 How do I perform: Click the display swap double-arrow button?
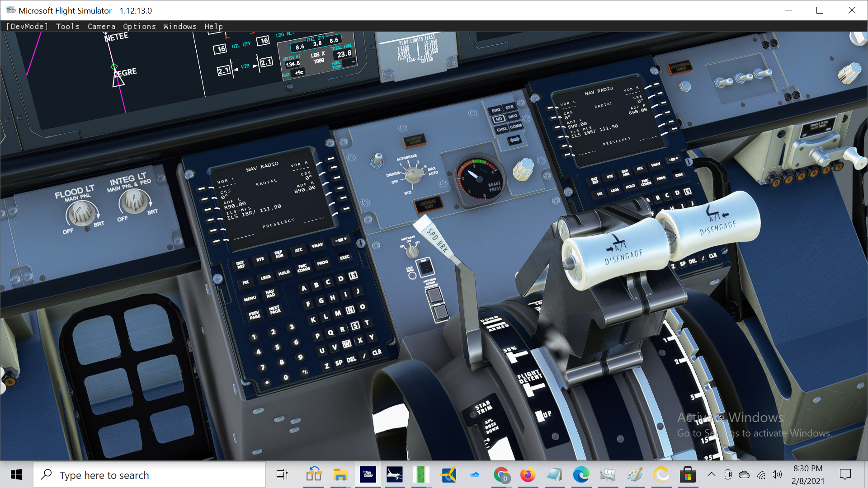tap(514, 141)
